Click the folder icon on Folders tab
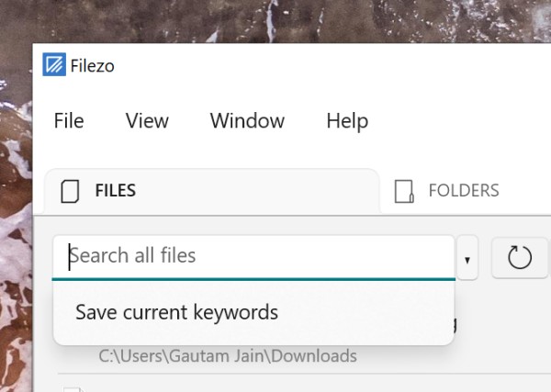 (403, 191)
